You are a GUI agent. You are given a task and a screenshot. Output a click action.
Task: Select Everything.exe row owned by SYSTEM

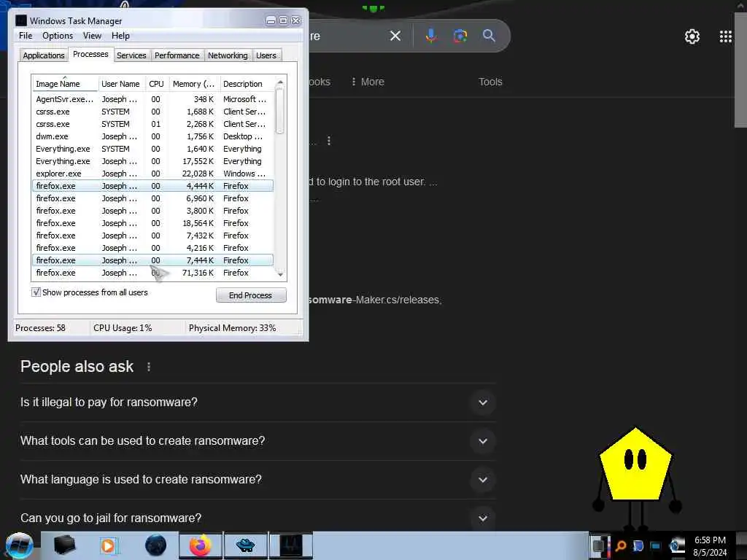(153, 149)
